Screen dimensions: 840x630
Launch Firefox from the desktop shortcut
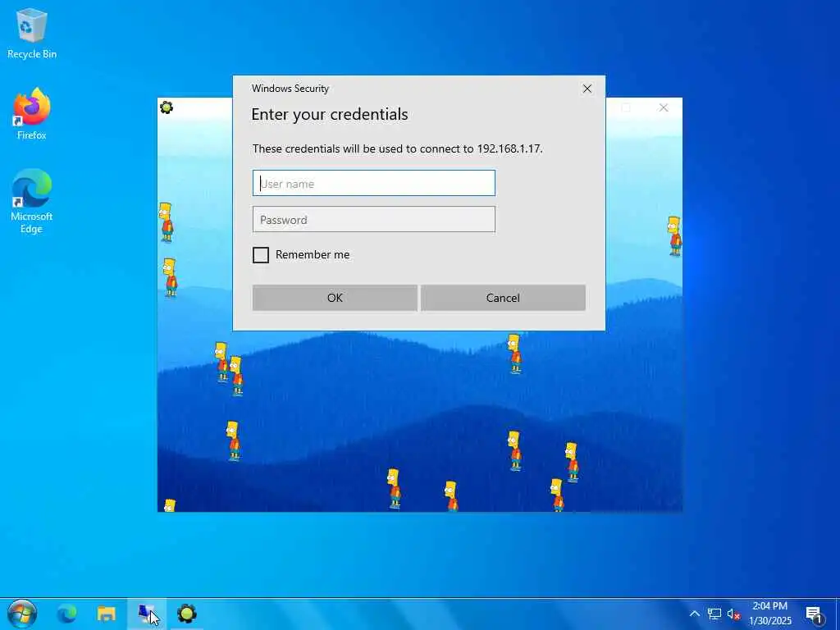click(x=32, y=114)
